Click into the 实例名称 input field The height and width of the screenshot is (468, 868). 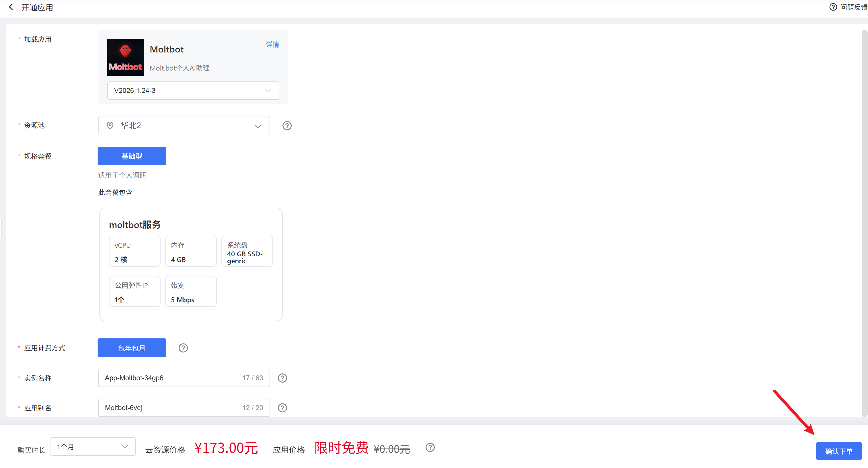(169, 378)
